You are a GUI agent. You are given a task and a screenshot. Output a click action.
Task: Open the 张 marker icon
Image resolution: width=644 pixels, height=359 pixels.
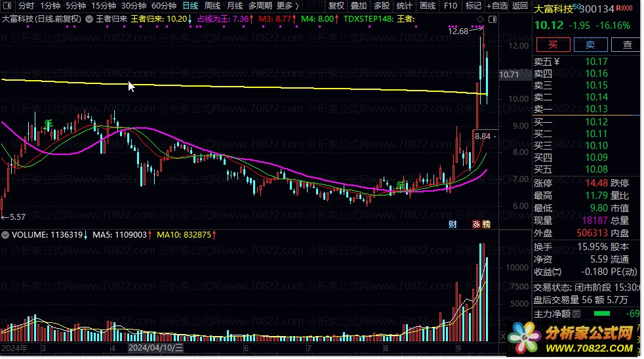pyautogui.click(x=476, y=224)
